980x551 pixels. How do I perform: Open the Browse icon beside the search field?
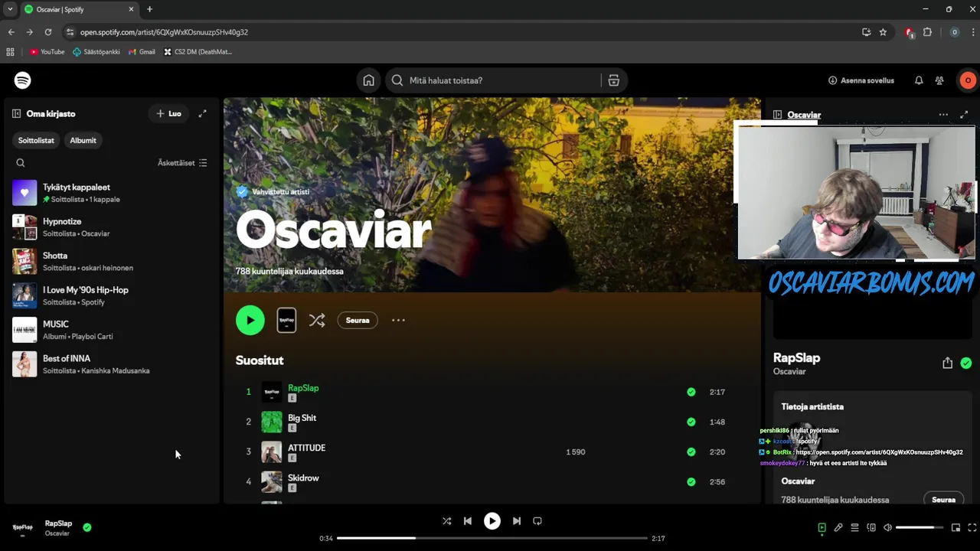[x=613, y=80]
